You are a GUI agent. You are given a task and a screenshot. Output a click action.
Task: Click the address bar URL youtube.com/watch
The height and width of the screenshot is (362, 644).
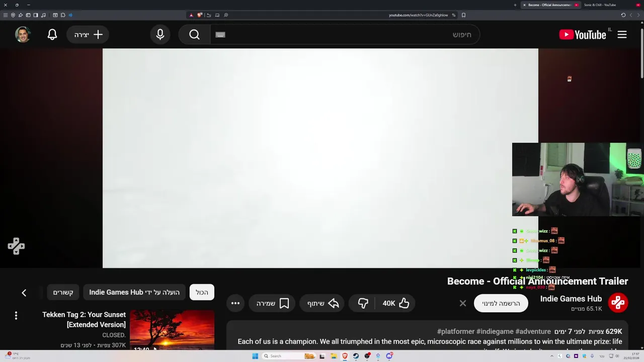pyautogui.click(x=418, y=15)
